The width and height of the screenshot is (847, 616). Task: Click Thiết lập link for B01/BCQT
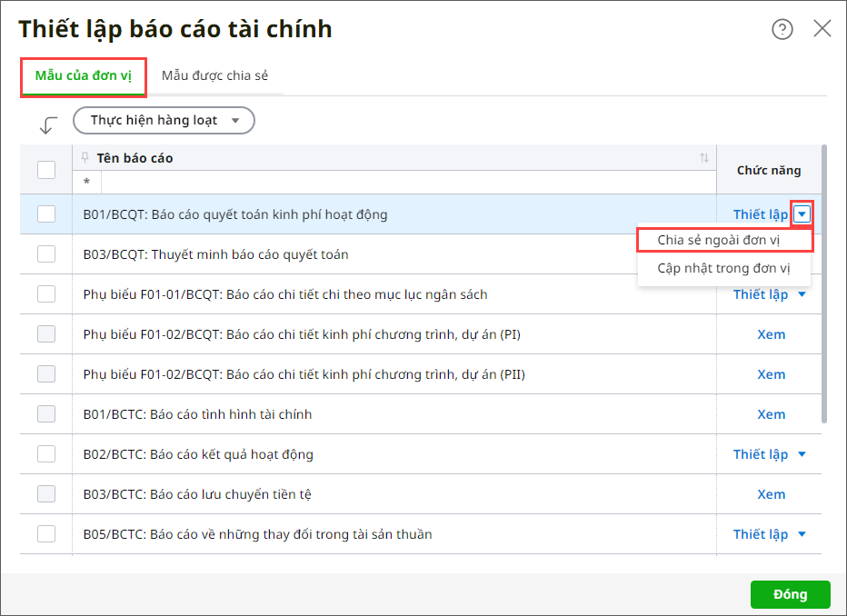pyautogui.click(x=760, y=214)
